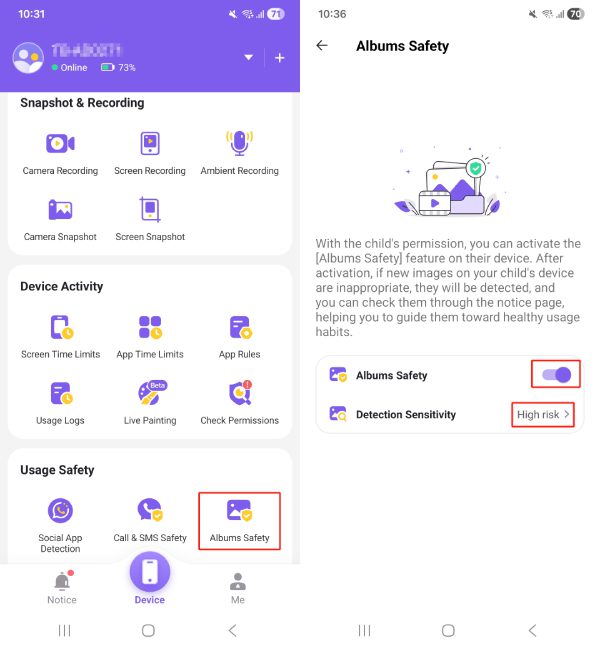Open Check Permissions with alert badge
The height and width of the screenshot is (650, 600).
239,403
